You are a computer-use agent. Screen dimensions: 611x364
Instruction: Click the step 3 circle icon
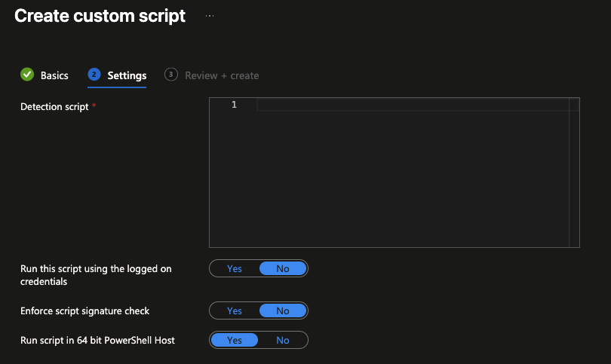pos(171,75)
